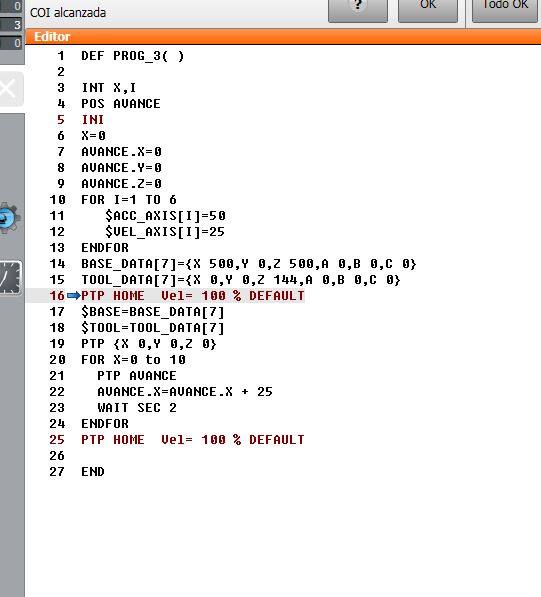Select line 6 'X=0'

pos(93,136)
